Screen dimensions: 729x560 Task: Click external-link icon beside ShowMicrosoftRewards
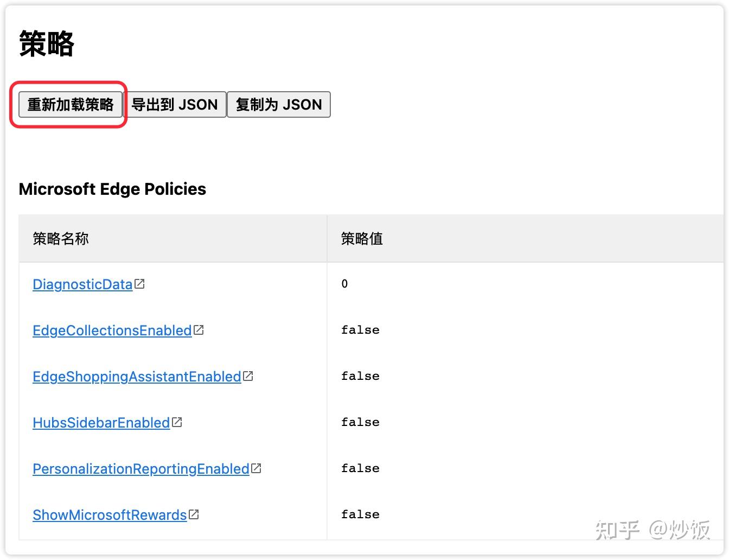coord(194,514)
